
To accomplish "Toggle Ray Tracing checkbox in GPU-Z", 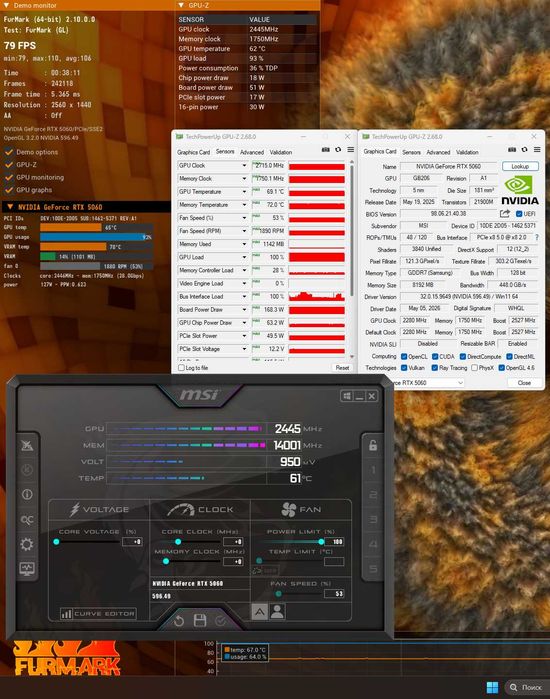I will pos(435,368).
